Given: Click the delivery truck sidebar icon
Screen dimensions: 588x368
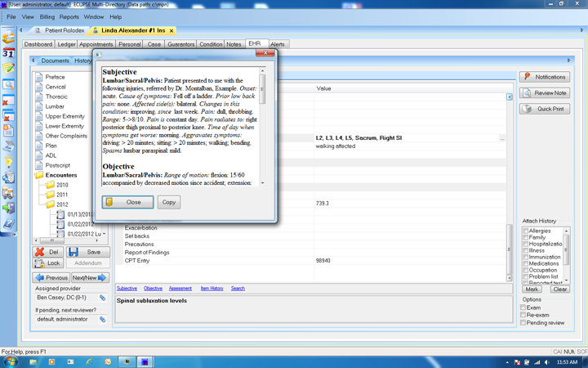Looking at the screenshot, I should pos(8,193).
